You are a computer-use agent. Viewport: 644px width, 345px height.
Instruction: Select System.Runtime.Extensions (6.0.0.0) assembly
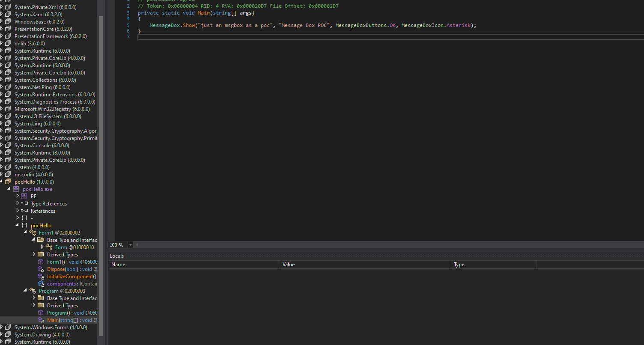[x=55, y=95]
